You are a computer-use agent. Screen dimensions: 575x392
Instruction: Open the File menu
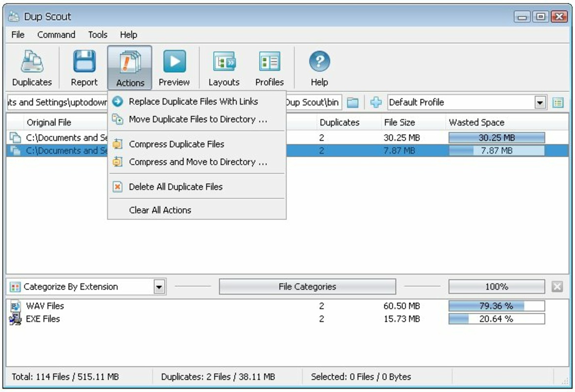(x=18, y=34)
